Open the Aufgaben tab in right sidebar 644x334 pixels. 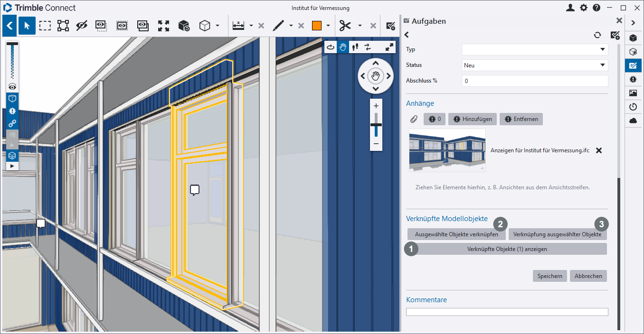pos(633,65)
